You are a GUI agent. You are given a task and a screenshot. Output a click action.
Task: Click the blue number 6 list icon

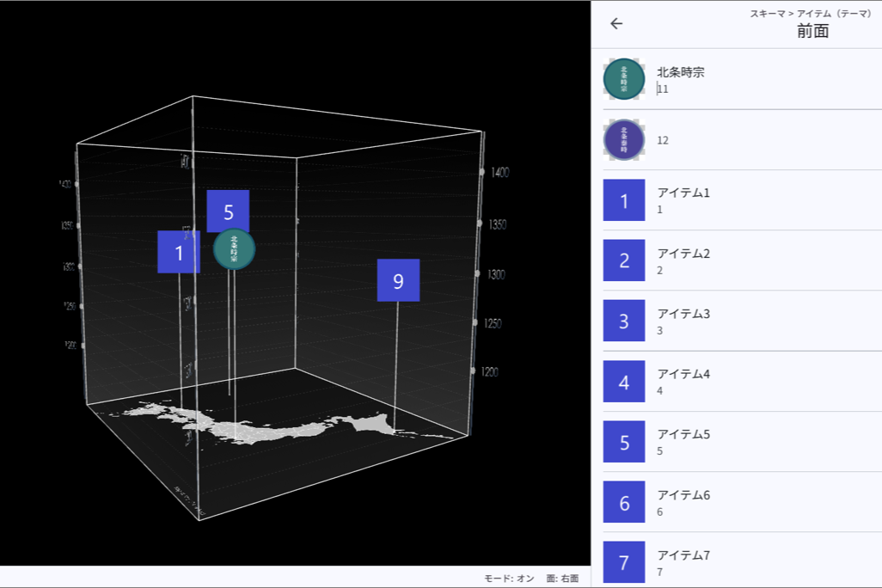click(624, 503)
